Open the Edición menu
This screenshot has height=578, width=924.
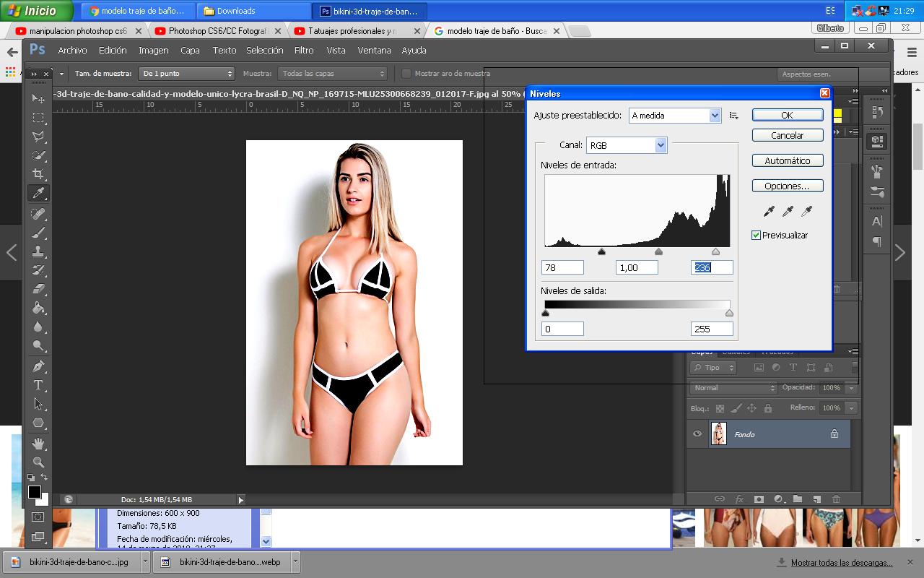click(113, 51)
